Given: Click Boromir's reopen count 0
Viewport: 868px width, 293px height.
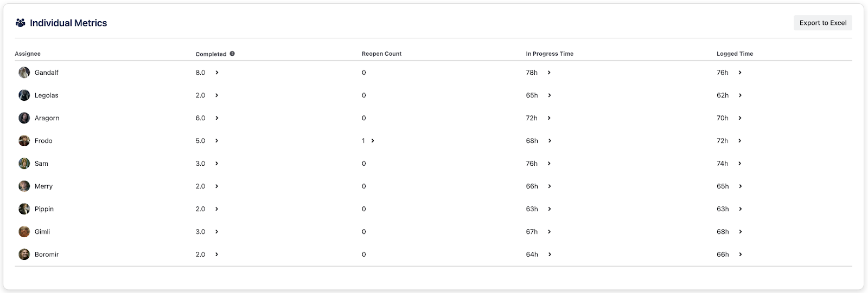Looking at the screenshot, I should point(364,255).
